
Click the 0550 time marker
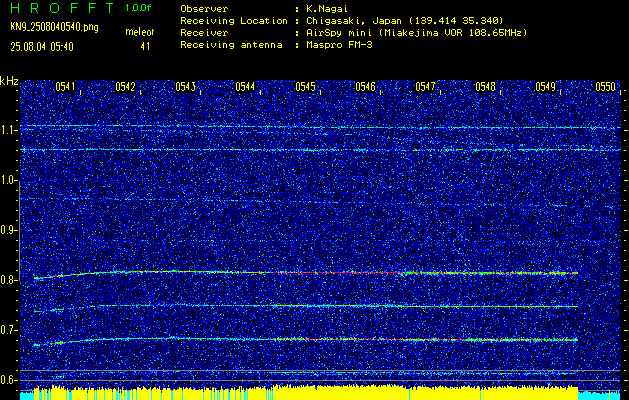coord(605,87)
